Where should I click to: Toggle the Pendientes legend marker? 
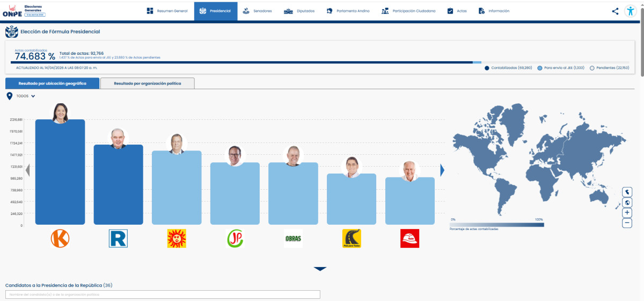pos(592,68)
